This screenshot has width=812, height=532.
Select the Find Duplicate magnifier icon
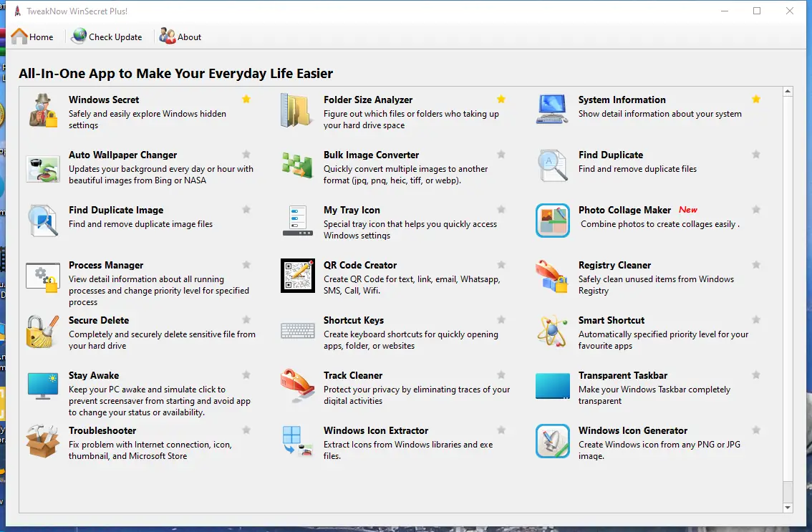pos(553,166)
